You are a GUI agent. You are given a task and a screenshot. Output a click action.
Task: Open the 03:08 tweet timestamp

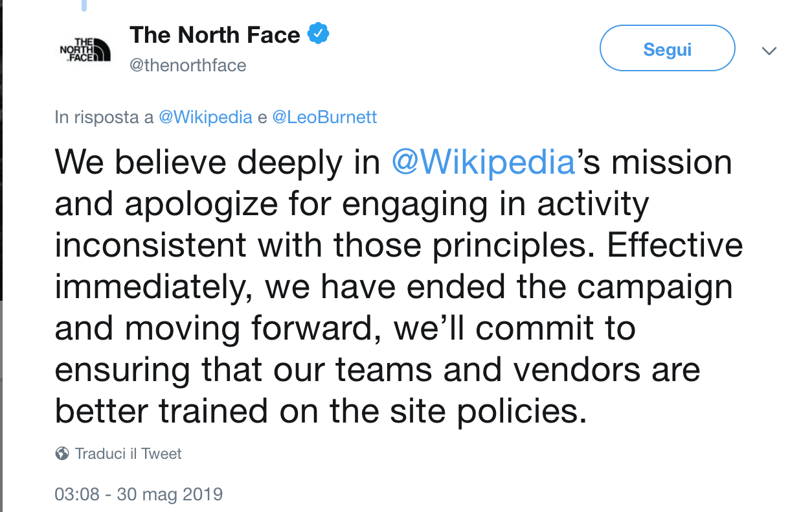(77, 495)
